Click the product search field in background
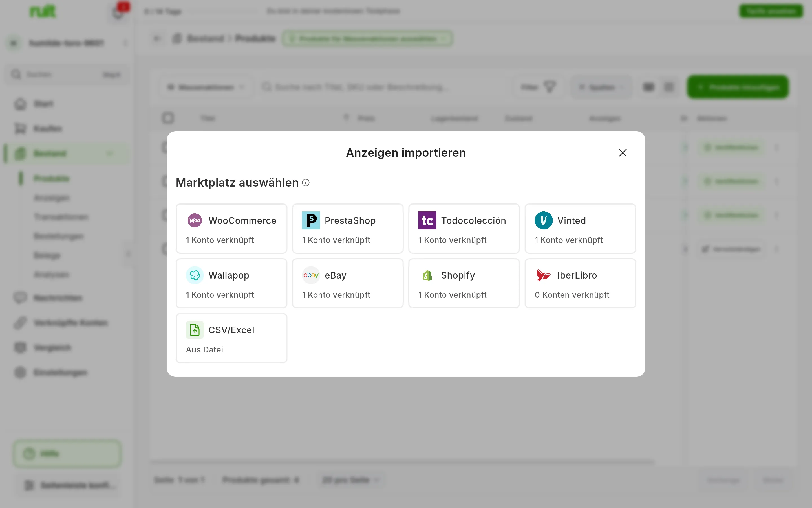The width and height of the screenshot is (812, 508). (x=383, y=87)
